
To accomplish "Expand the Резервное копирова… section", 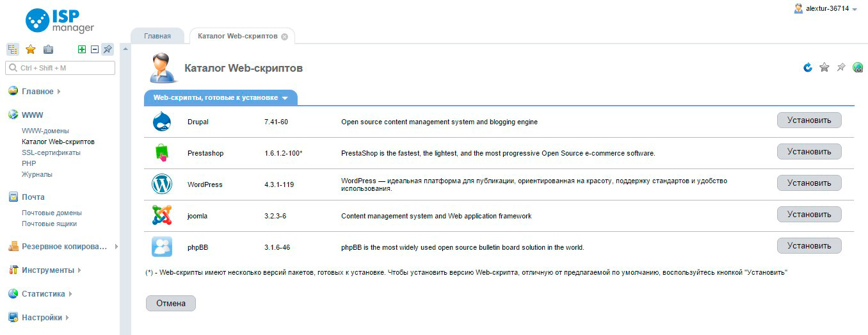I will 65,247.
